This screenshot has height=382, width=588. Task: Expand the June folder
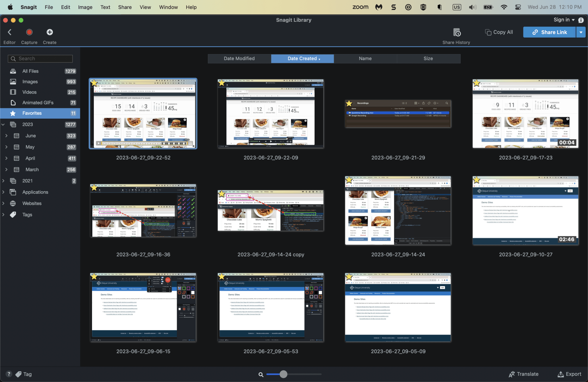[x=7, y=136]
